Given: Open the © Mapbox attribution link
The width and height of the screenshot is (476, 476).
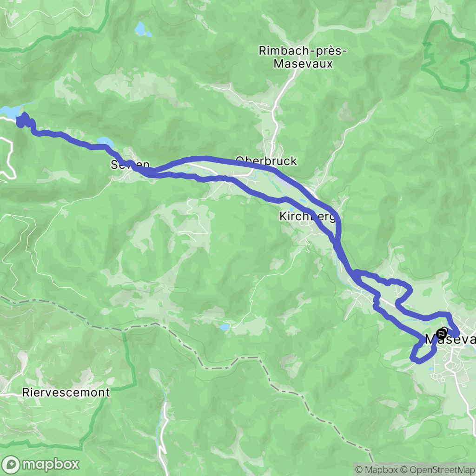Looking at the screenshot, I should coord(376,469).
